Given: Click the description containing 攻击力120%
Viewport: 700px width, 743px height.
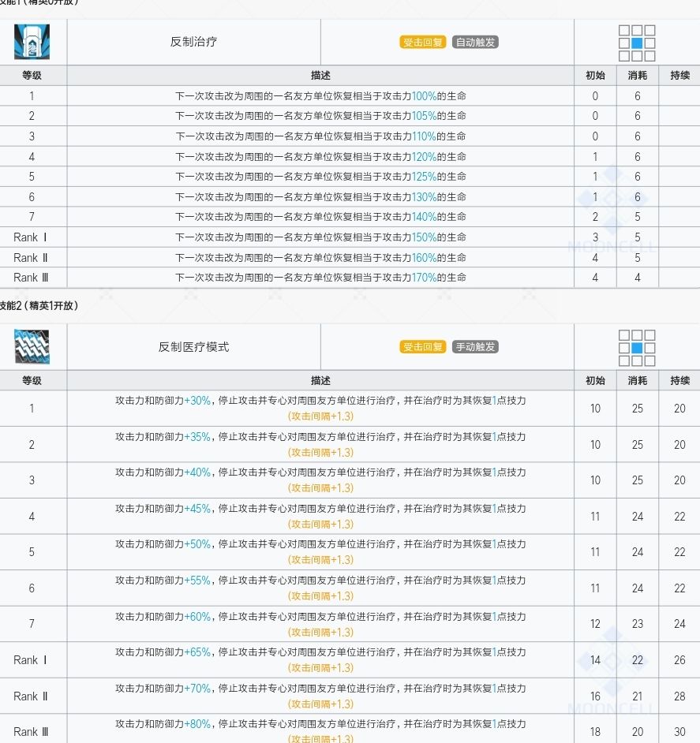Looking at the screenshot, I should pyautogui.click(x=320, y=157).
